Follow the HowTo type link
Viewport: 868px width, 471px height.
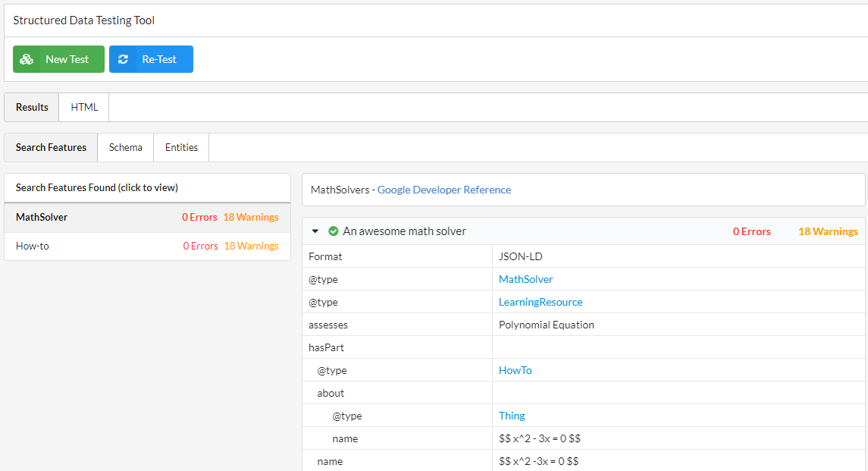pyautogui.click(x=515, y=370)
